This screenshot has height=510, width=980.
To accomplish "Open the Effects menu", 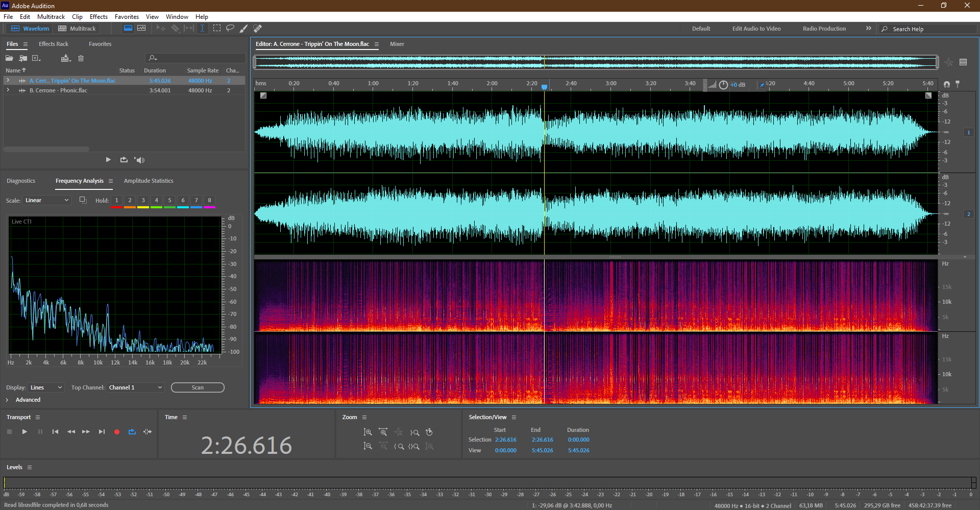I will (x=99, y=17).
